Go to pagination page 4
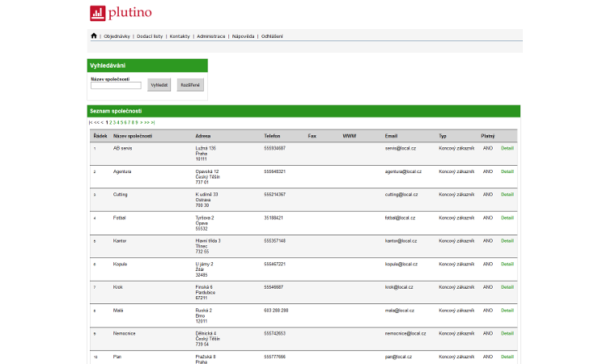 [118, 122]
